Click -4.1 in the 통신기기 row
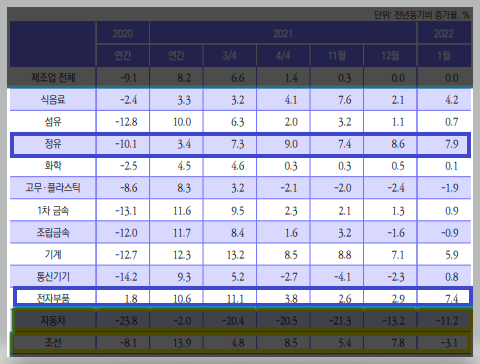This screenshot has height=364, width=480. (342, 277)
